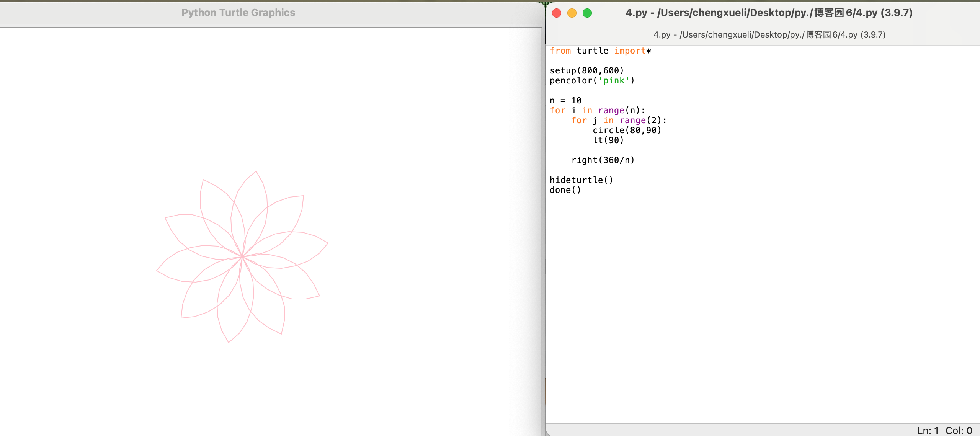Click the center of the pink flower
Viewport: 980px width, 436px height.
click(242, 256)
